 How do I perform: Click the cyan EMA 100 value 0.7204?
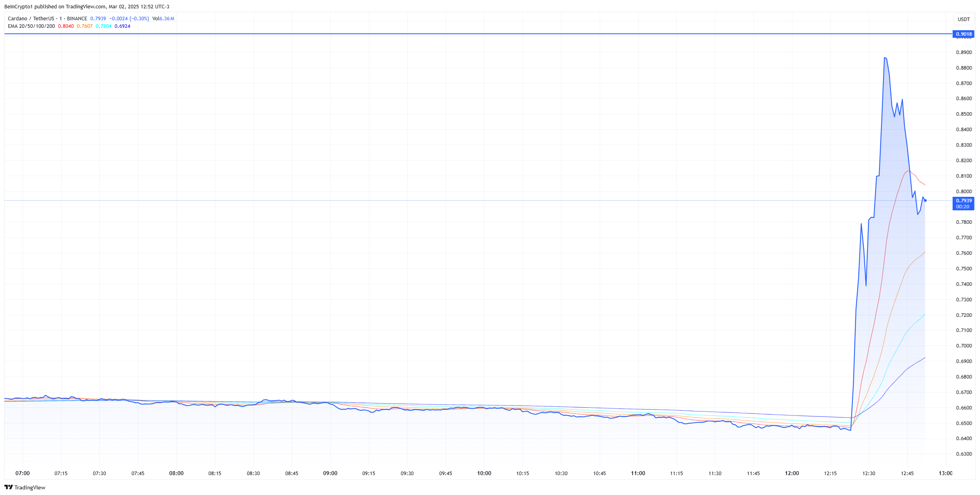click(103, 26)
